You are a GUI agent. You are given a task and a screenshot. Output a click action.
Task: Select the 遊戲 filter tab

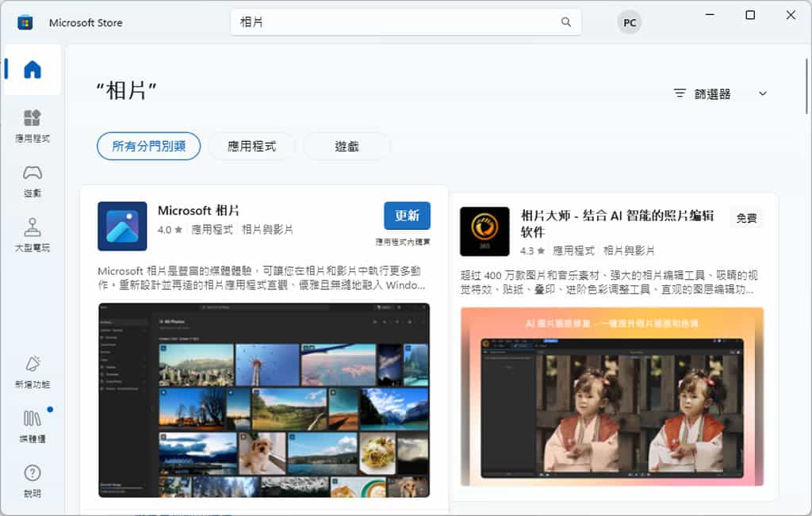click(347, 146)
